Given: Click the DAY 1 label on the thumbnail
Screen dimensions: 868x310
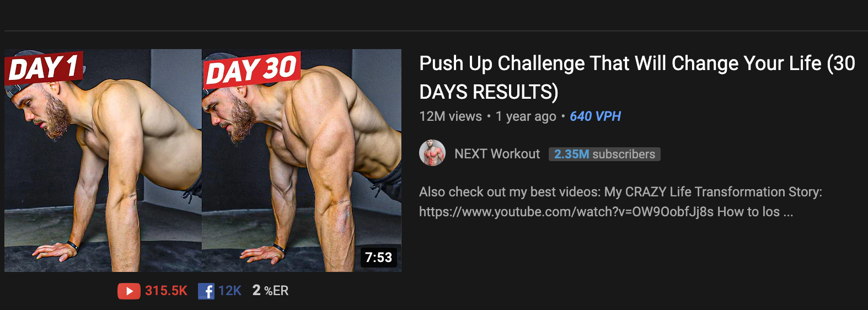Looking at the screenshot, I should [44, 68].
